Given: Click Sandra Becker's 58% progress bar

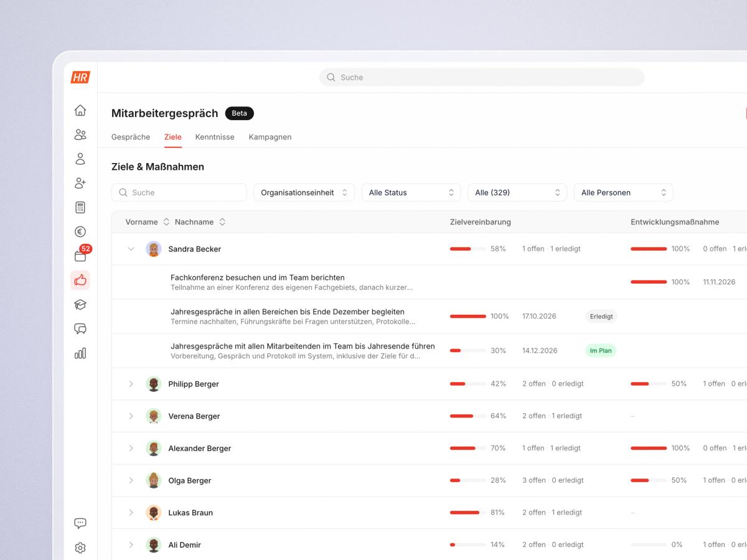Looking at the screenshot, I should pos(468,249).
